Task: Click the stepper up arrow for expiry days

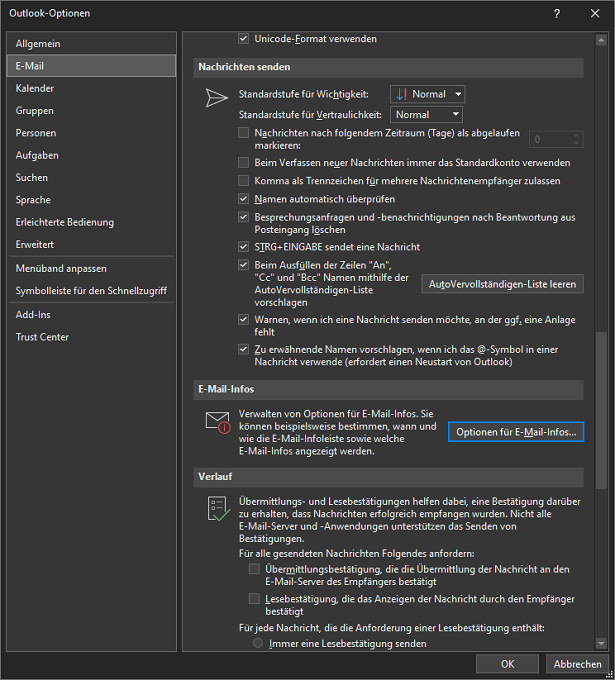Action: 576,136
